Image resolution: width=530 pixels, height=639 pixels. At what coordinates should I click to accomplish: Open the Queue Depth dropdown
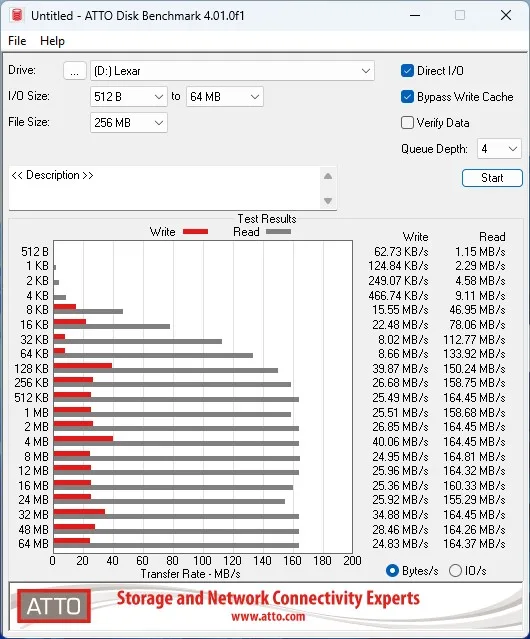[499, 149]
